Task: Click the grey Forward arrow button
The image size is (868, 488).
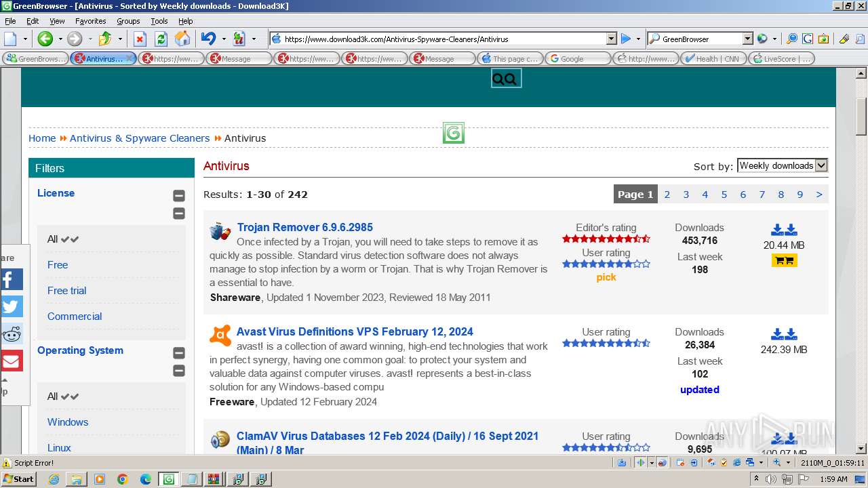Action: [x=75, y=39]
